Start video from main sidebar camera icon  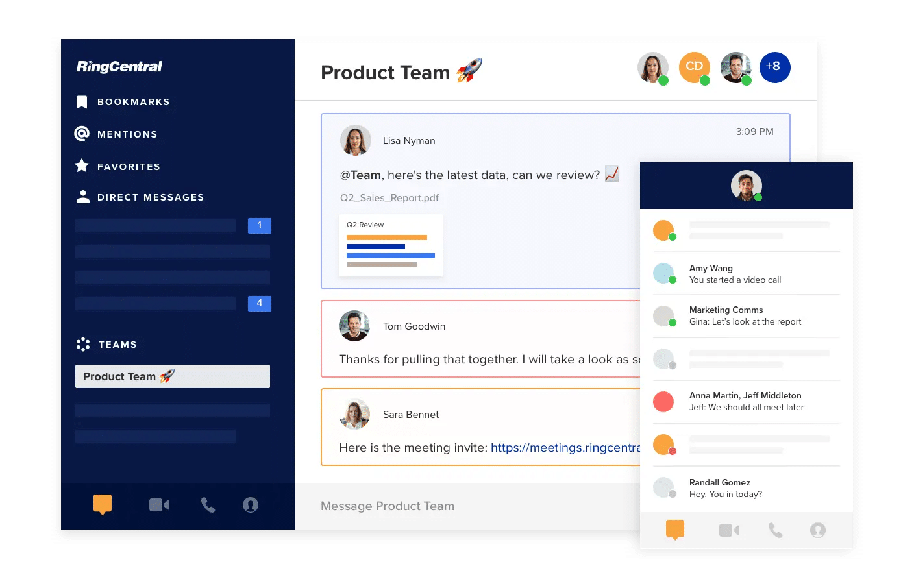tap(159, 505)
